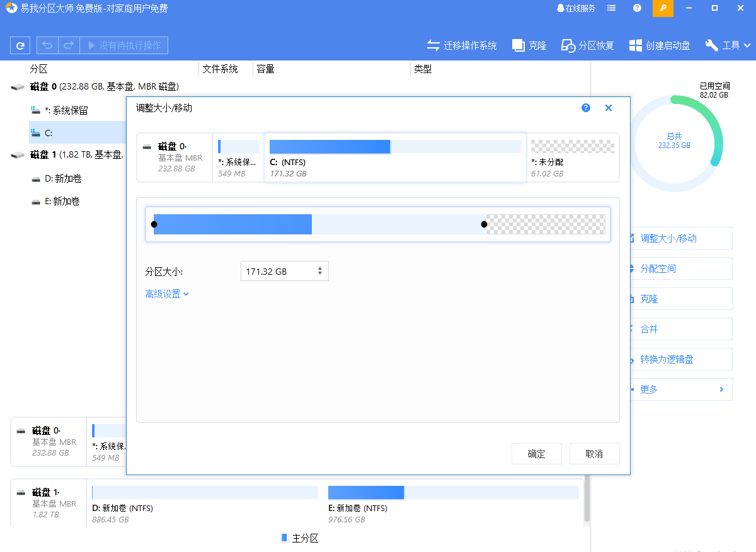Click 取消 to cancel the dialog
756x552 pixels.
(x=594, y=453)
